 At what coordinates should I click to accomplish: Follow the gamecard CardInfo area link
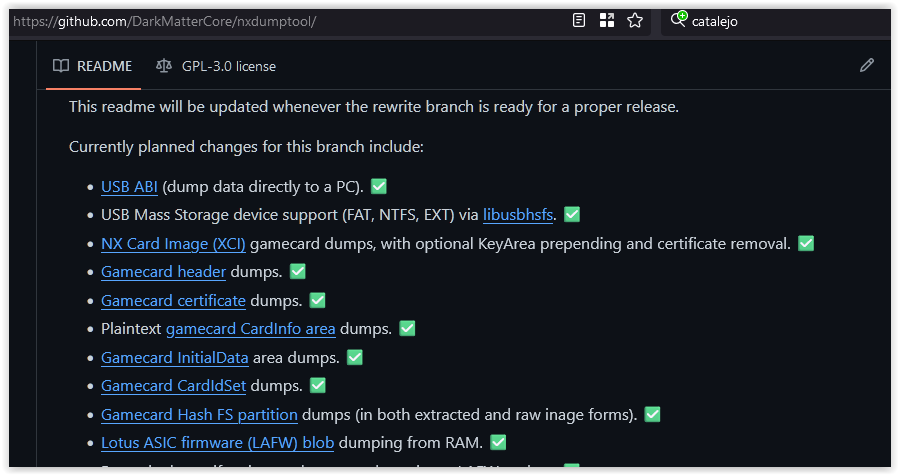pos(251,329)
